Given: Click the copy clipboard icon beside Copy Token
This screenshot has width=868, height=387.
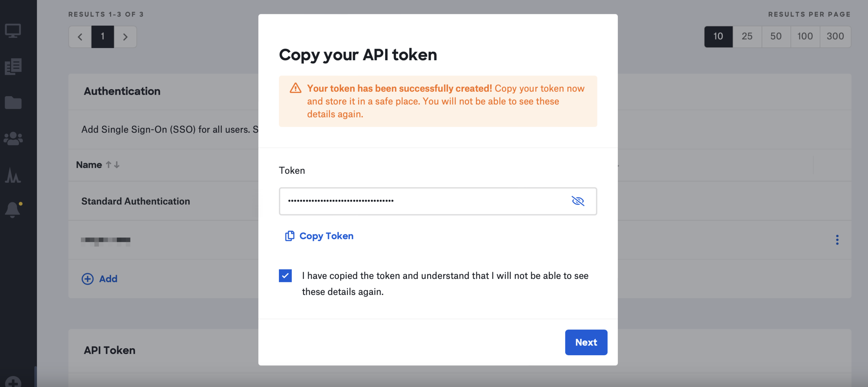Looking at the screenshot, I should tap(289, 236).
